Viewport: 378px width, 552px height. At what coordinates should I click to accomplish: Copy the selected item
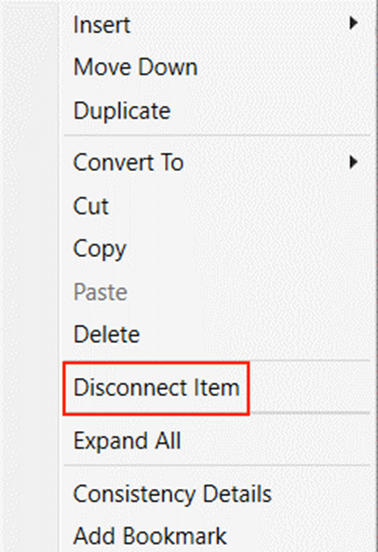tap(100, 250)
